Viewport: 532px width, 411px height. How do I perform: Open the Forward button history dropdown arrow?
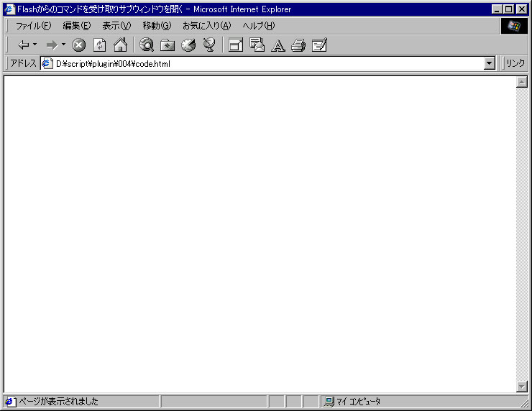tap(63, 45)
